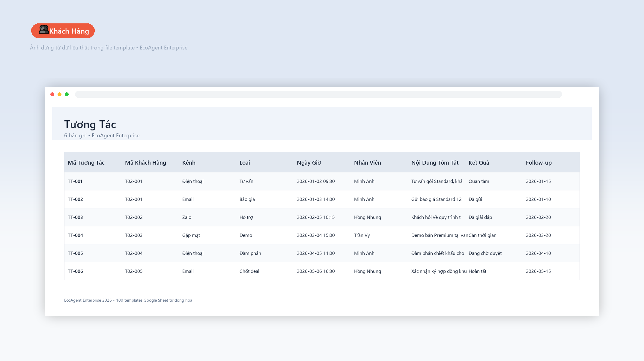This screenshot has width=644, height=361.
Task: Click the TT-006 interaction ID cell
Action: click(75, 271)
